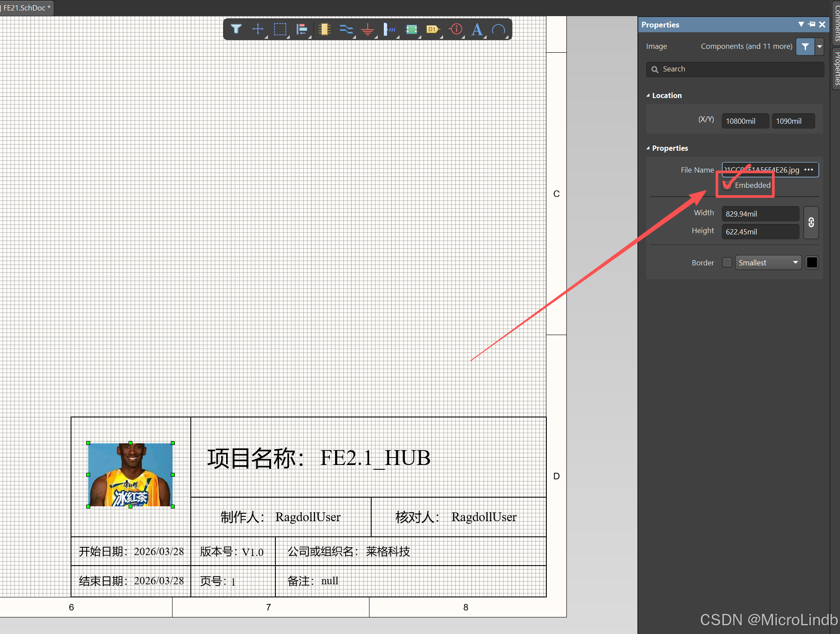840x634 pixels.
Task: Close the Properties panel
Action: point(822,24)
